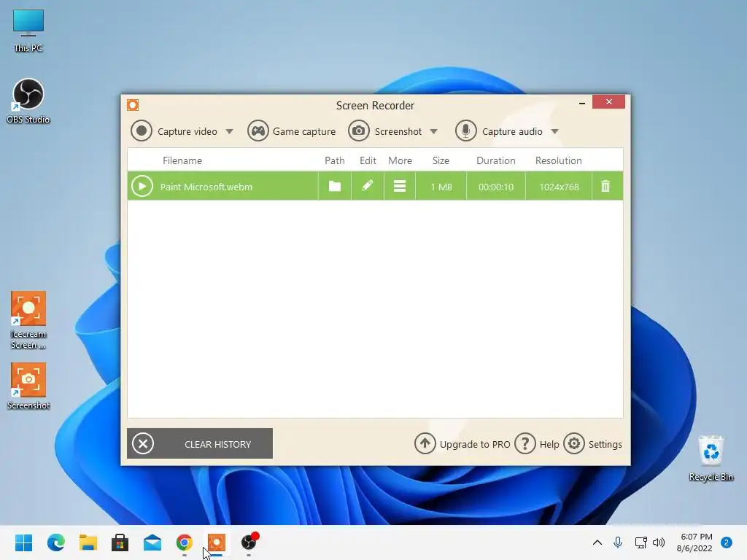Screen dimensions: 747x560
Task: Open Settings with the gear button
Action: (x=574, y=444)
